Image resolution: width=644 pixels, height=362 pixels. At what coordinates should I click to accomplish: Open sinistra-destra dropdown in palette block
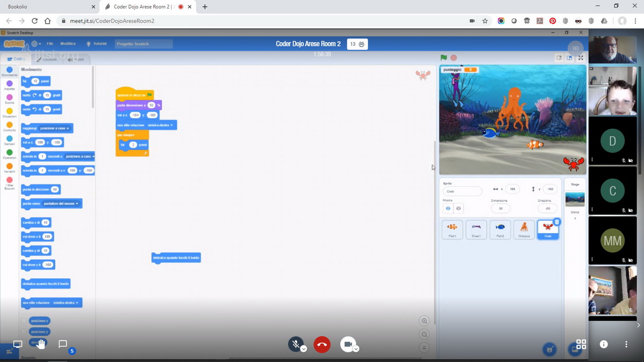click(66, 303)
